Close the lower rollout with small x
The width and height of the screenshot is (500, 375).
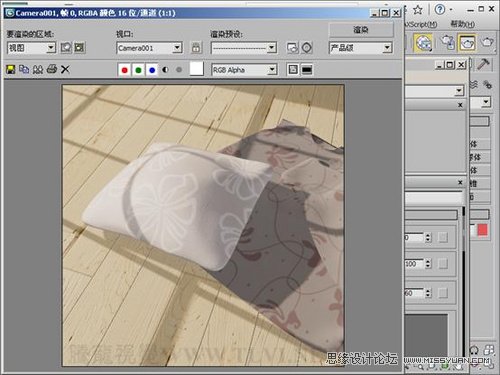[460, 182]
